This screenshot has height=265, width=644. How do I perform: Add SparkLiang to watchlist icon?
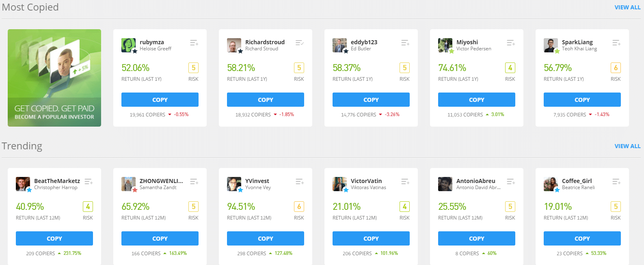pyautogui.click(x=616, y=43)
